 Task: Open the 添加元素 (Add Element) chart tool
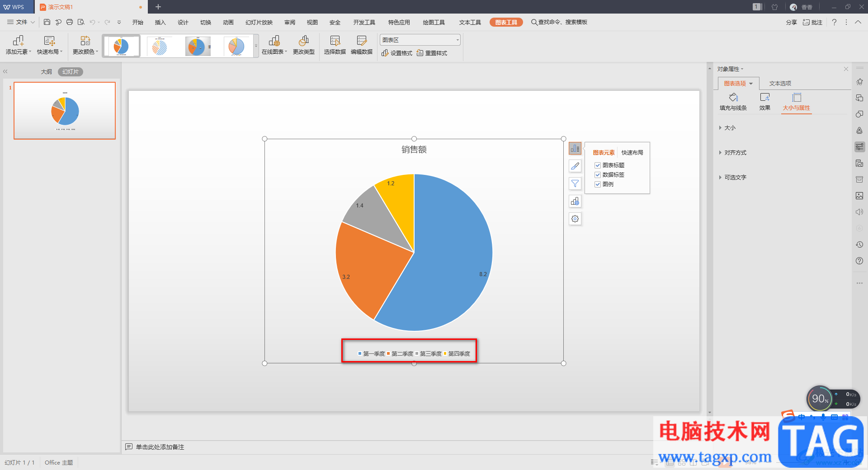(19, 46)
